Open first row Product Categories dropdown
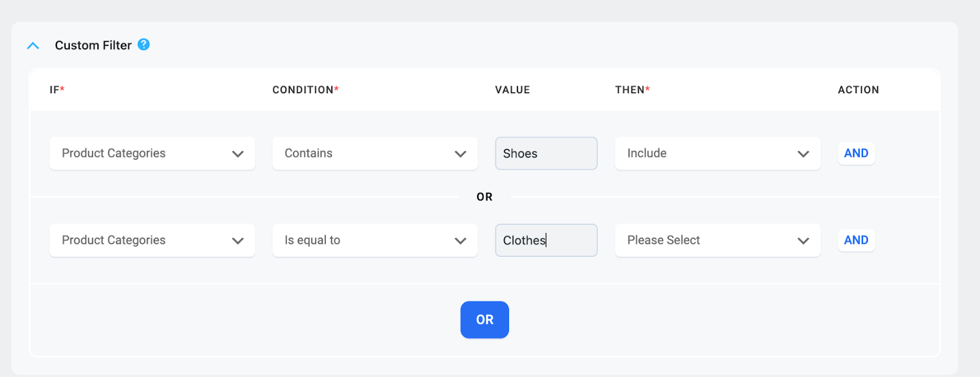This screenshot has width=980, height=377. point(152,153)
